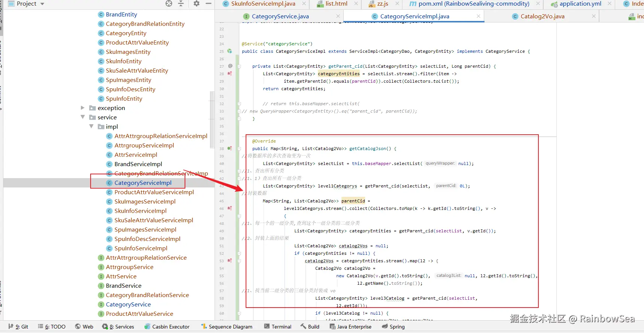
Task: Open the Build tool window
Action: [310, 327]
